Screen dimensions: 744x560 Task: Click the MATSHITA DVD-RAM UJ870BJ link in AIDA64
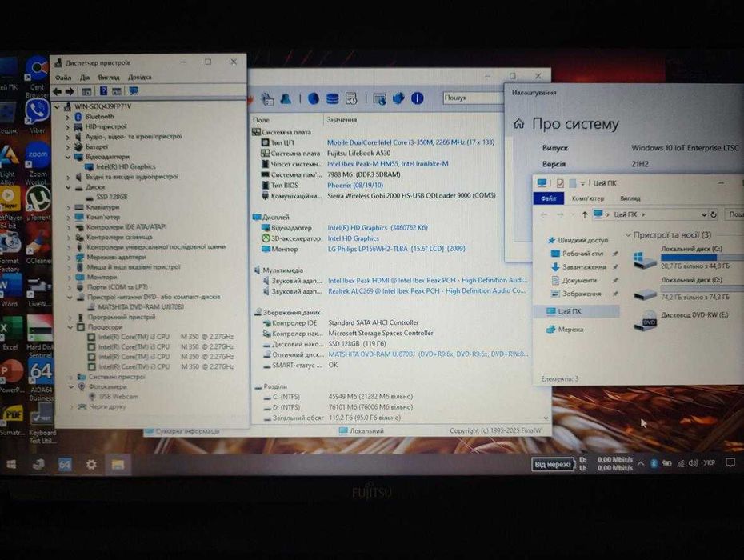pyautogui.click(x=427, y=354)
